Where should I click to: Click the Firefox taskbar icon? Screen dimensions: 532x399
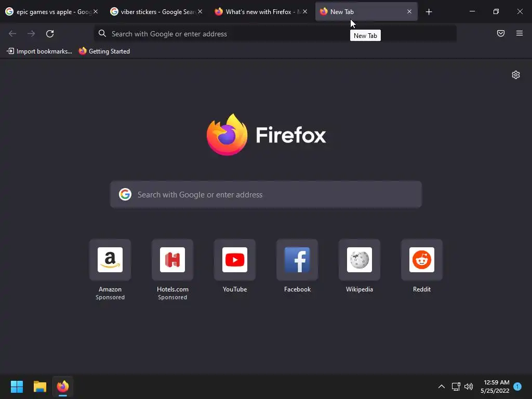[63, 387]
